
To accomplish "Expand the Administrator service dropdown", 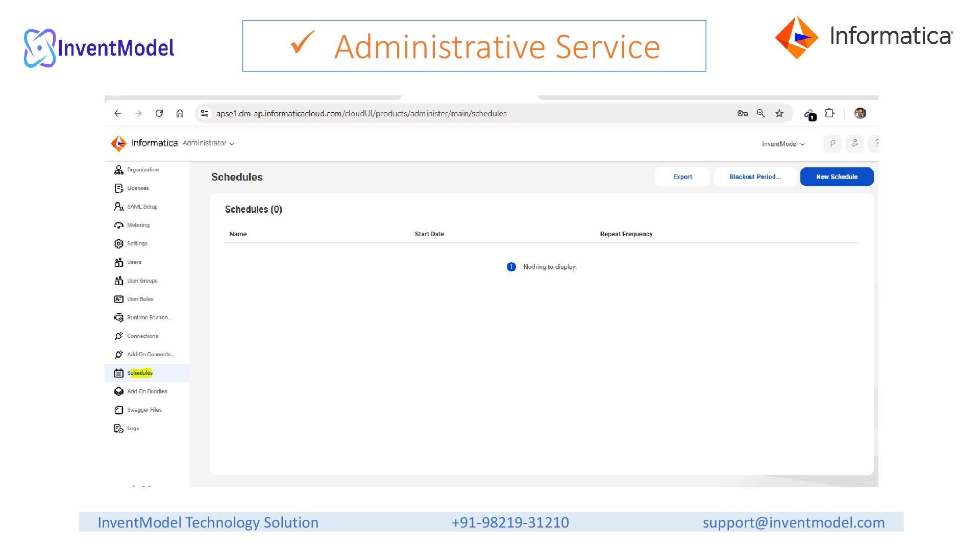I will (x=208, y=143).
